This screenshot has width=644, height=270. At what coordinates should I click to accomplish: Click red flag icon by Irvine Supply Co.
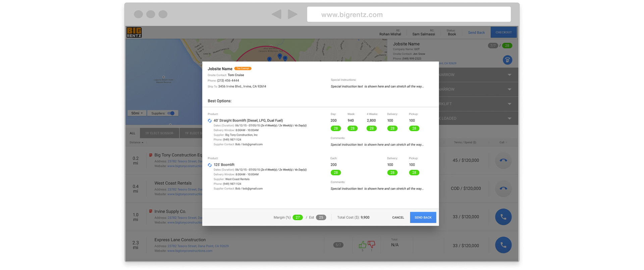pos(151,211)
